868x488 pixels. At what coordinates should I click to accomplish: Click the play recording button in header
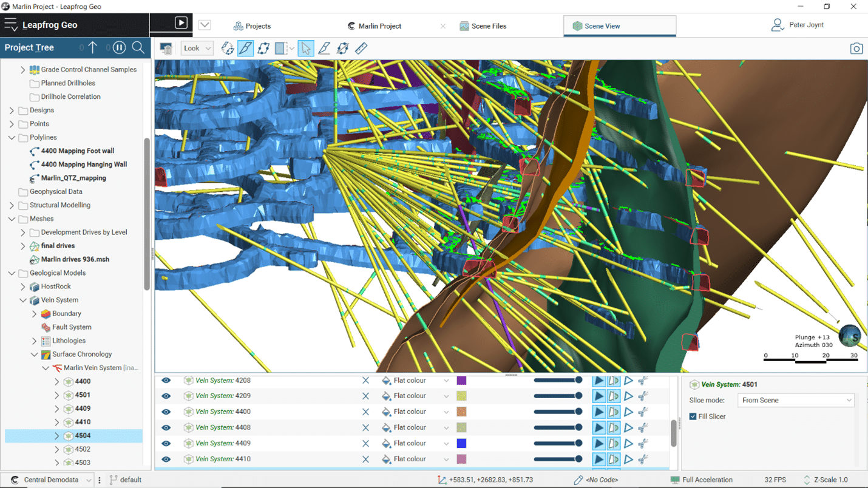pyautogui.click(x=181, y=23)
